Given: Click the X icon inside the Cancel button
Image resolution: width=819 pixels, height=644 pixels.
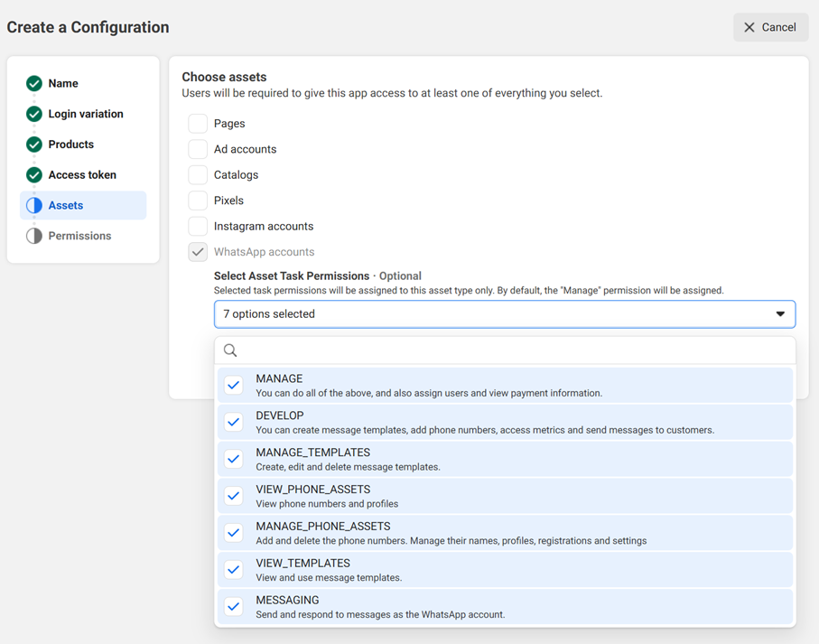Looking at the screenshot, I should click(748, 26).
